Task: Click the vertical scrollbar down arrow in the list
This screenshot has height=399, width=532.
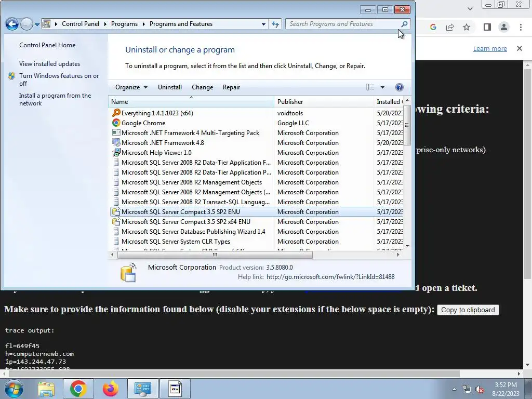Action: click(x=407, y=246)
